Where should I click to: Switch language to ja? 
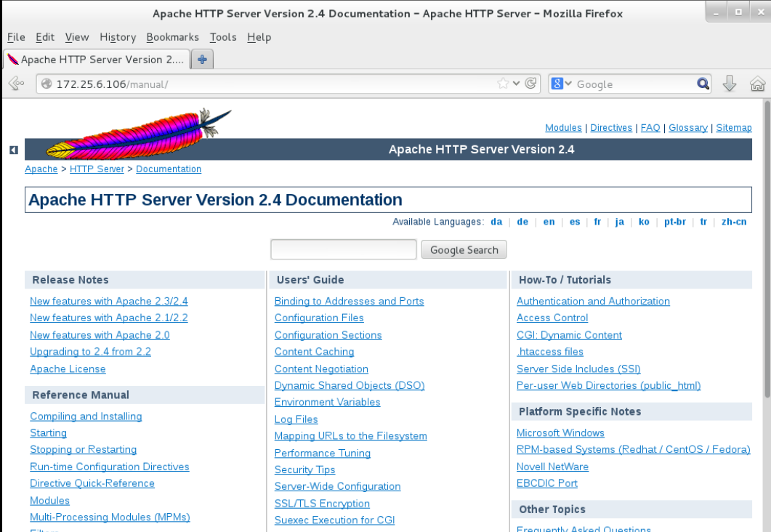click(x=620, y=222)
